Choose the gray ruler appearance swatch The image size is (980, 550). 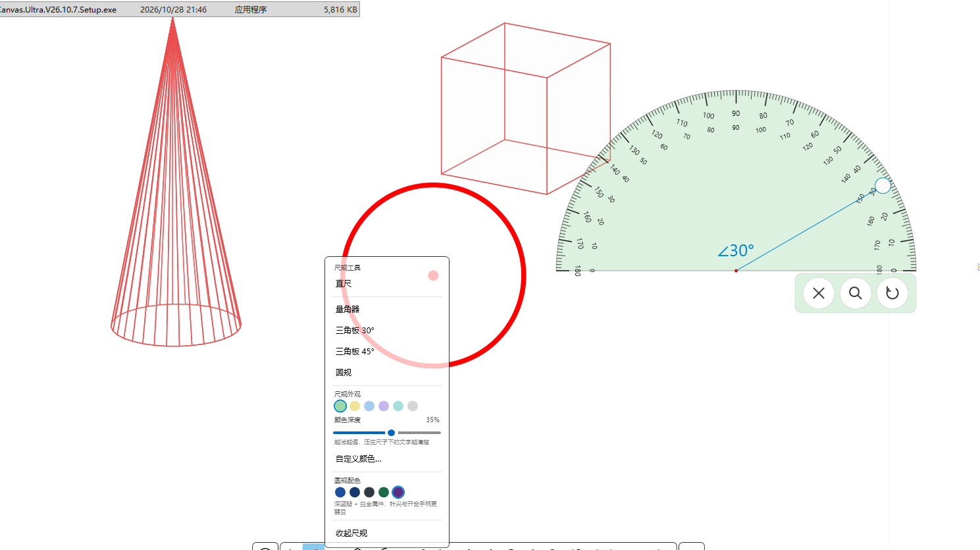[413, 406]
